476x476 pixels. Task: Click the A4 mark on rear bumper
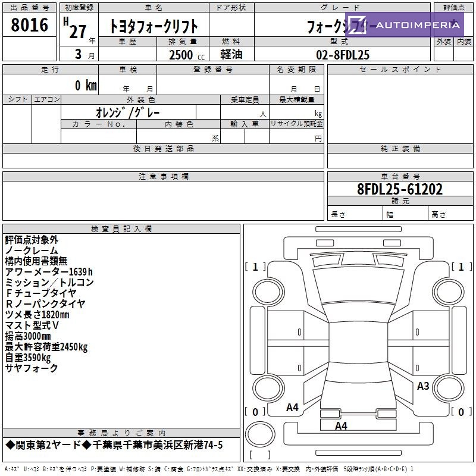pos(341,425)
